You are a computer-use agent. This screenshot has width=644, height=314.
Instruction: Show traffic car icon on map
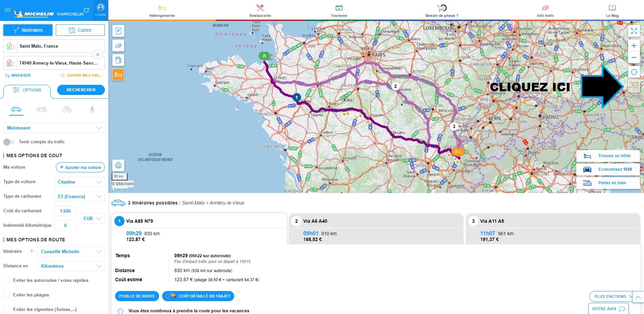118,46
